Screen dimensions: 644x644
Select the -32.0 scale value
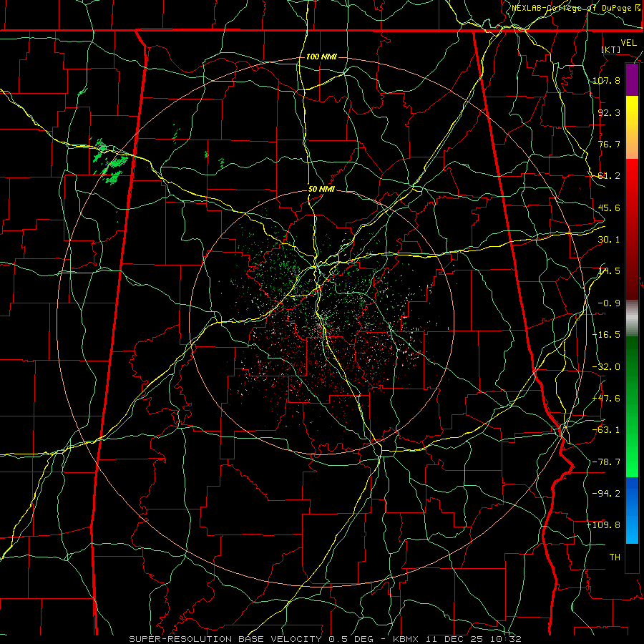click(606, 367)
